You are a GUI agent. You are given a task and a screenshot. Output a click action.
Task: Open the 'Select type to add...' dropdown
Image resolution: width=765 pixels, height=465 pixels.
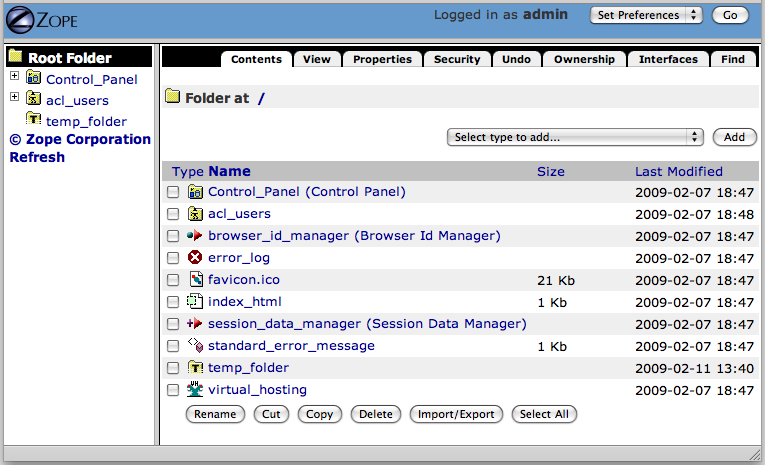[x=575, y=137]
